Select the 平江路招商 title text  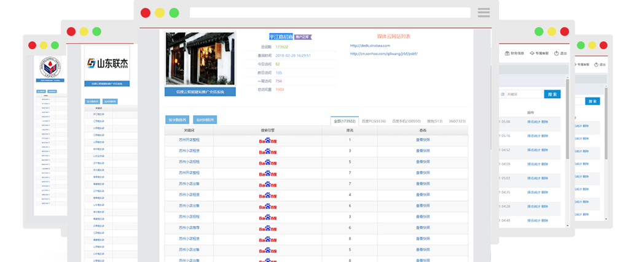tap(281, 37)
